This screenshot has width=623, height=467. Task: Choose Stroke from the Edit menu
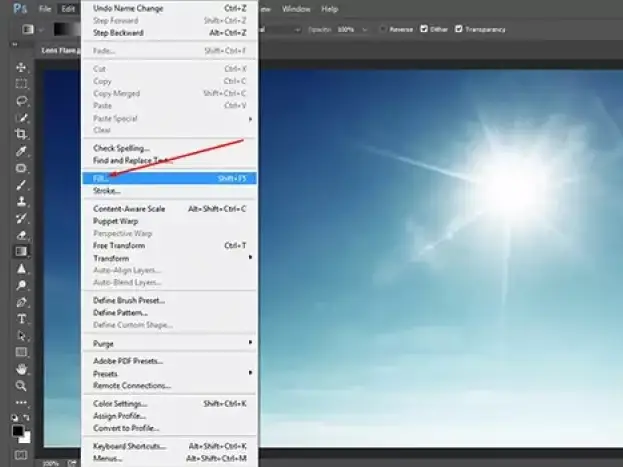click(x=170, y=191)
